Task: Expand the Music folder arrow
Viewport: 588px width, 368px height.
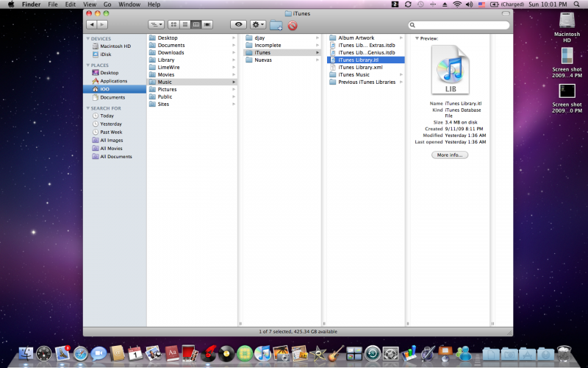Action: (x=234, y=82)
